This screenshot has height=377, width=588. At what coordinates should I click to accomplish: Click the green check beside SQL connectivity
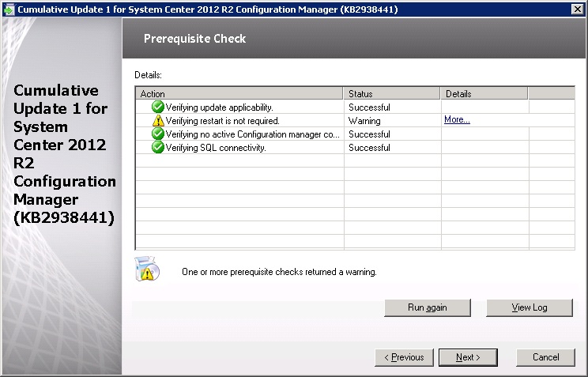point(158,148)
